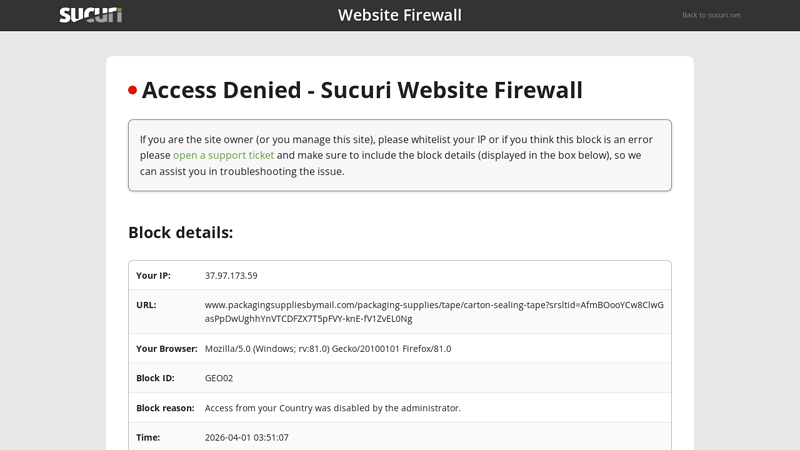
Task: Click the 2026-04-01 timestamp value
Action: coord(246,437)
